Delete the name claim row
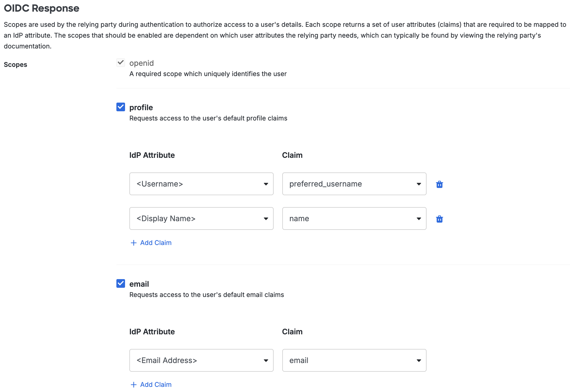 (x=439, y=219)
